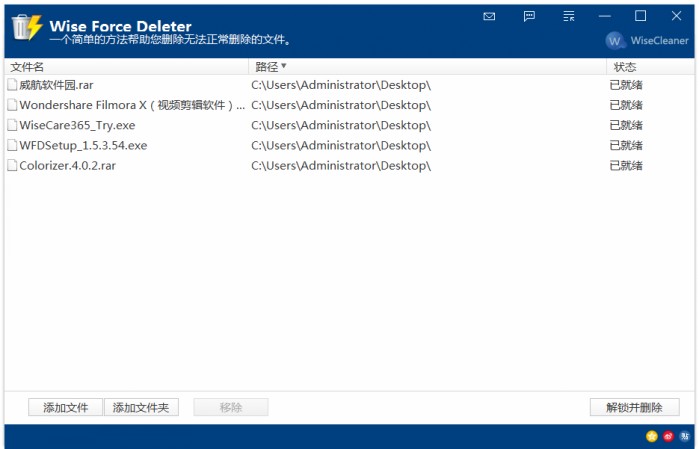Click file icon beside WFDSetup_1.5.3.54.exe
Image resolution: width=699 pixels, height=449 pixels.
[x=12, y=145]
